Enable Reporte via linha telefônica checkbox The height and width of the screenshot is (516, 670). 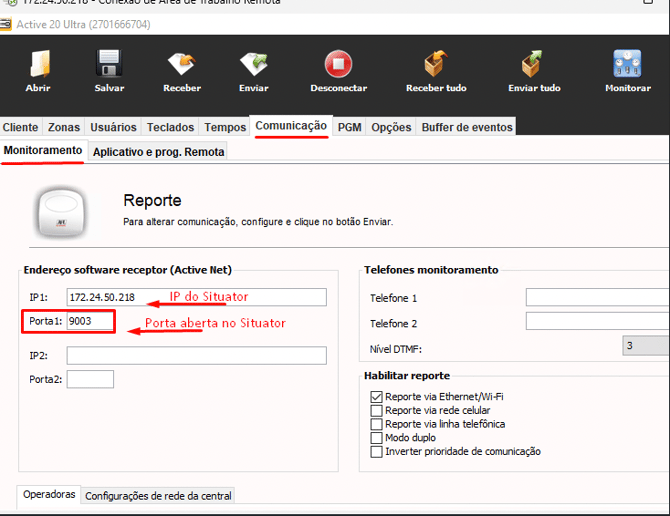pos(377,424)
